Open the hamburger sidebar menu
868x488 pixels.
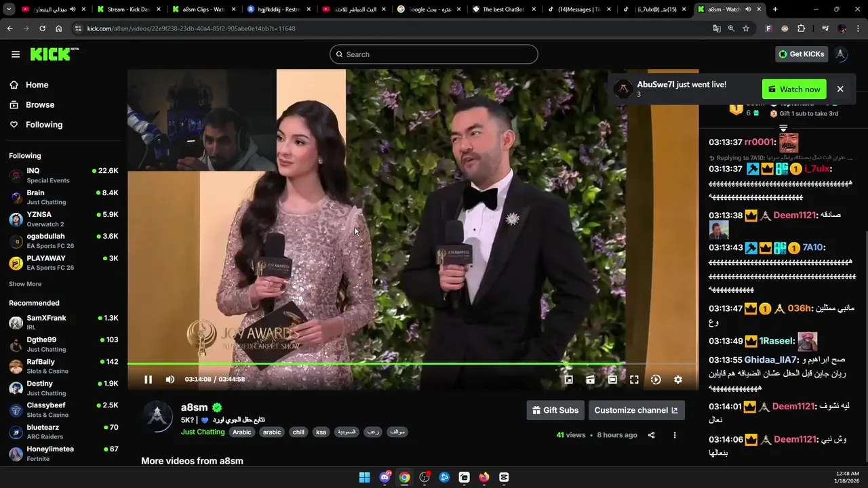[16, 54]
